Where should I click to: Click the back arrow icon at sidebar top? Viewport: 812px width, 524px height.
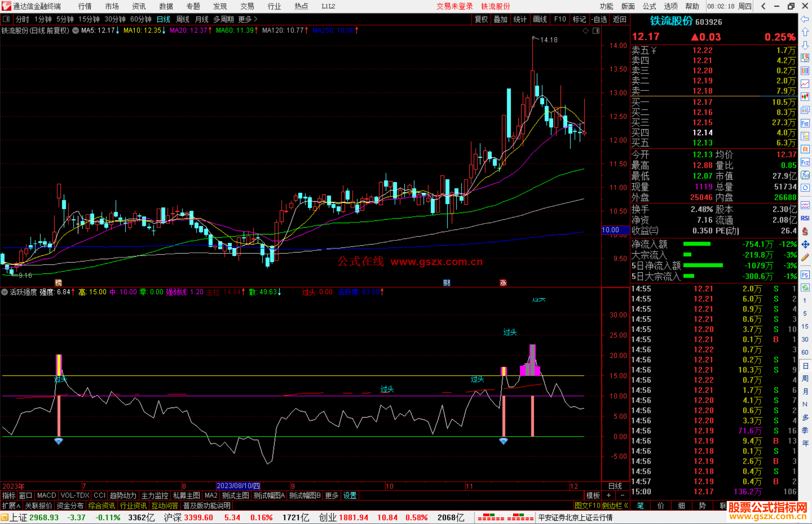point(805,19)
